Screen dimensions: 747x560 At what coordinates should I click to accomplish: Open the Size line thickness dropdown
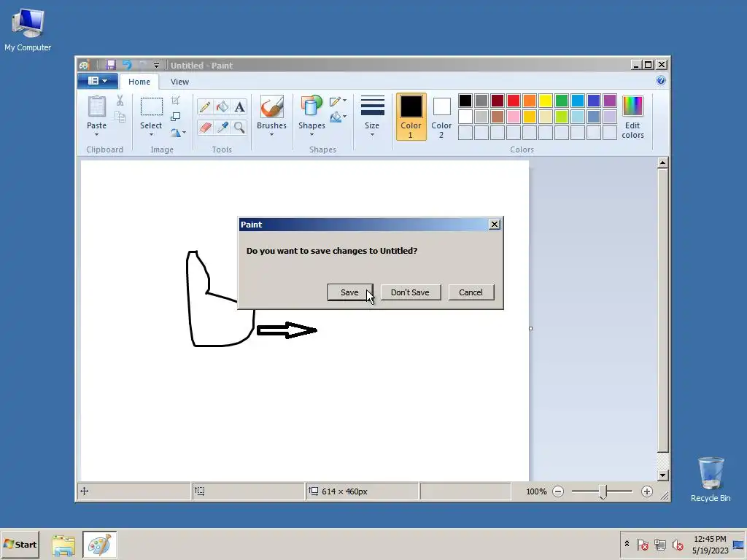(x=372, y=117)
